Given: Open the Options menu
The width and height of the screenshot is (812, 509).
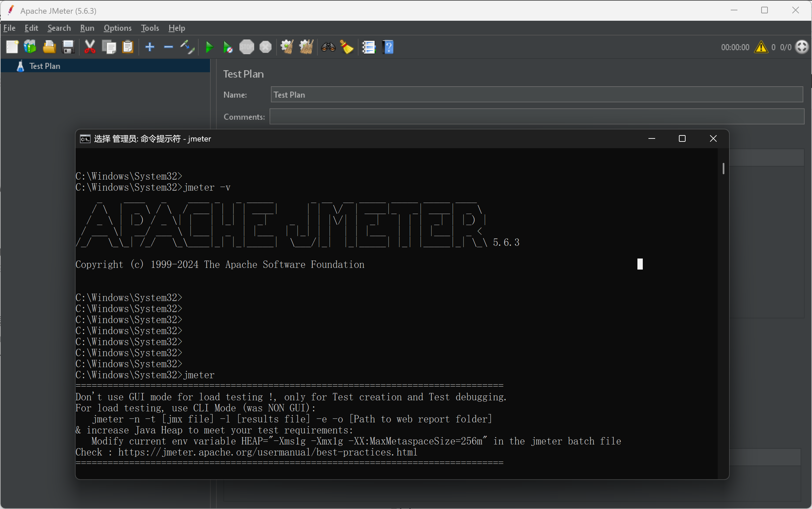Looking at the screenshot, I should pyautogui.click(x=117, y=28).
